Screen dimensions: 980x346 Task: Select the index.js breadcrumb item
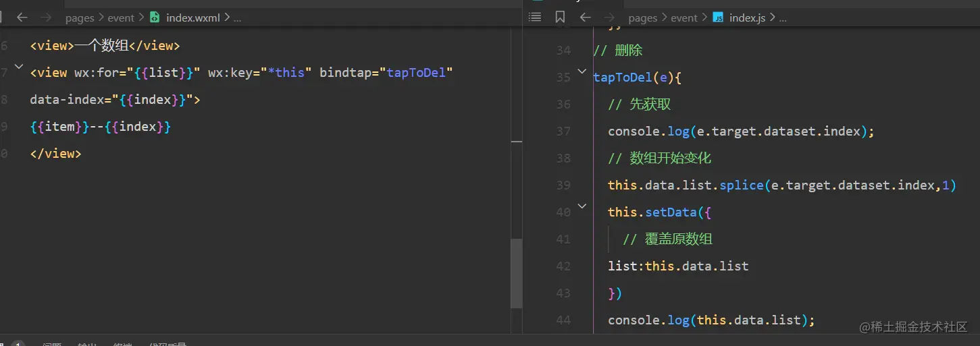click(747, 18)
